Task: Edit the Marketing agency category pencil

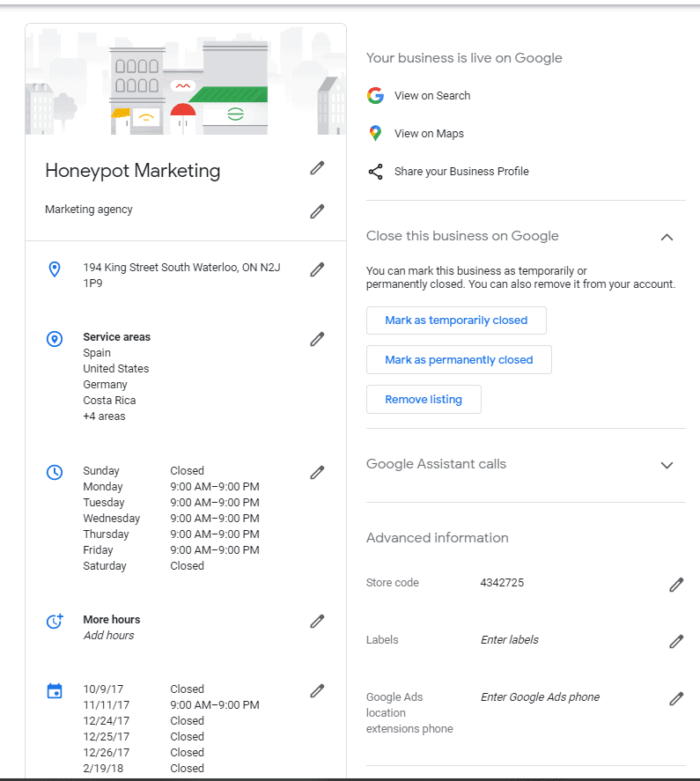Action: pos(317,211)
